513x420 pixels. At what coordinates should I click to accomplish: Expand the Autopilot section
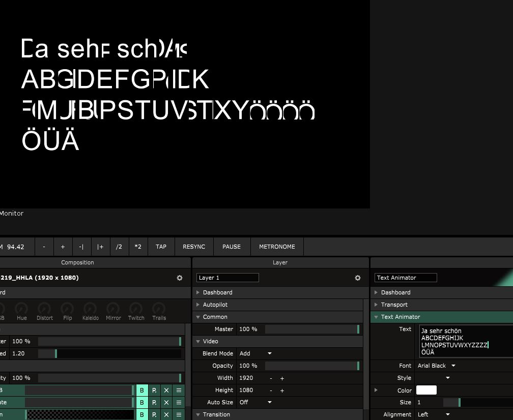(215, 305)
